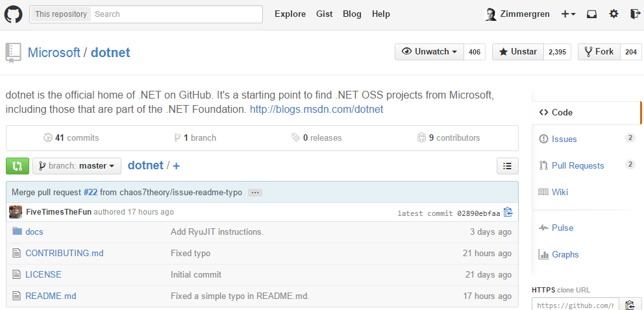The height and width of the screenshot is (310, 644).
Task: Open the Fixed typo commit message
Action: [x=190, y=253]
